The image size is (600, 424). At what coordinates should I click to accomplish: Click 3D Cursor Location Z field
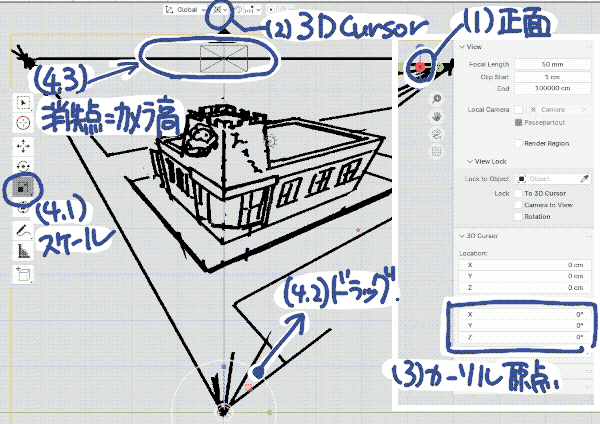click(x=524, y=288)
